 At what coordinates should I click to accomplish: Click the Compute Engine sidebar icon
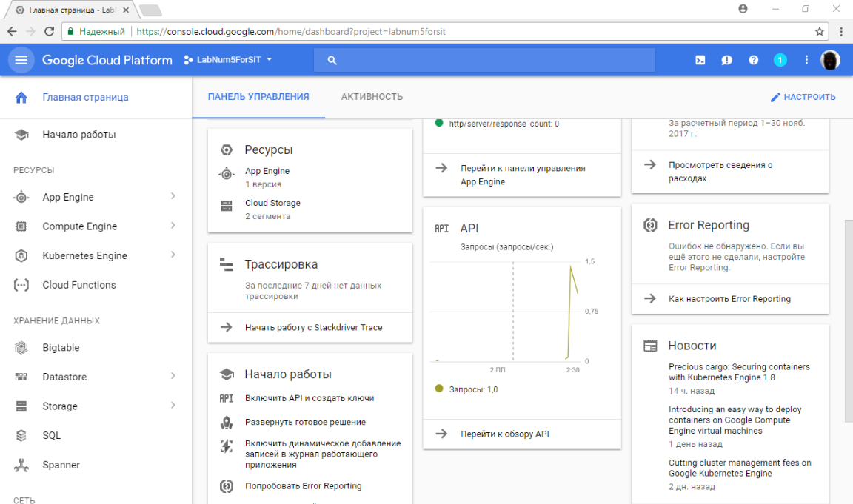pos(21,226)
